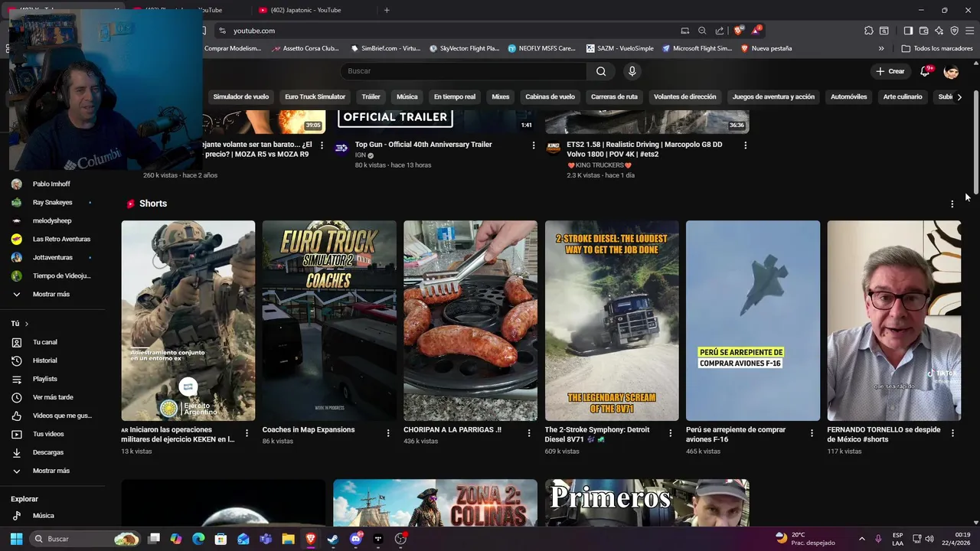Expand subscriptions with Mostrar más
The width and height of the screenshot is (980, 551).
(52, 295)
